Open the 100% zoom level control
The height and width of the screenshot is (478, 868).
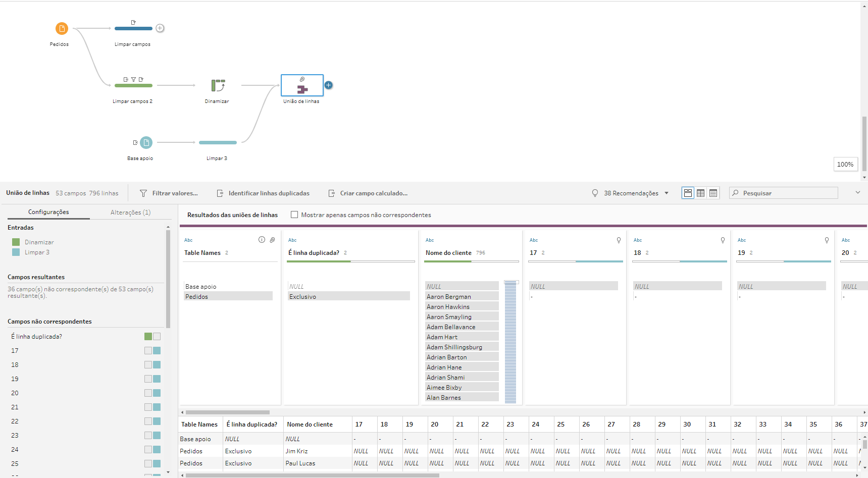tap(845, 165)
